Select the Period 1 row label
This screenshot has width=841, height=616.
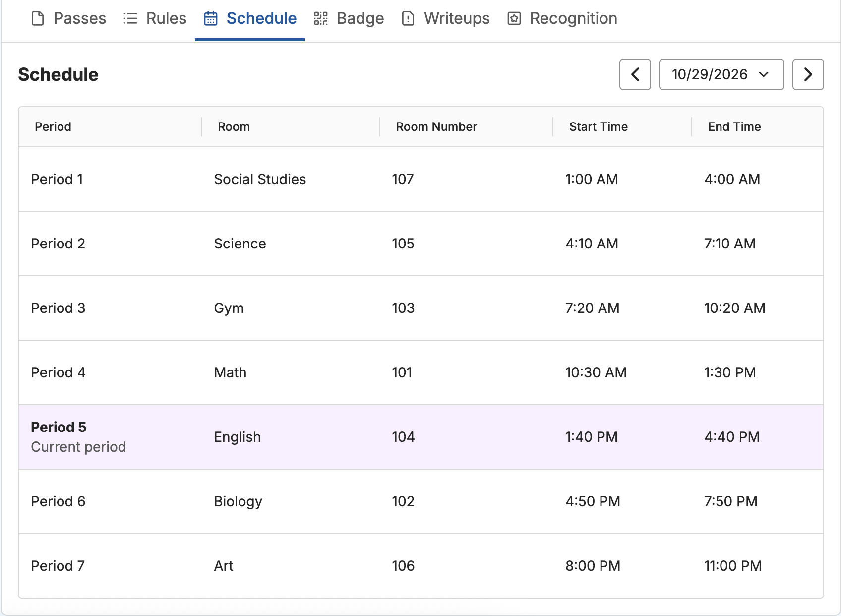click(57, 179)
